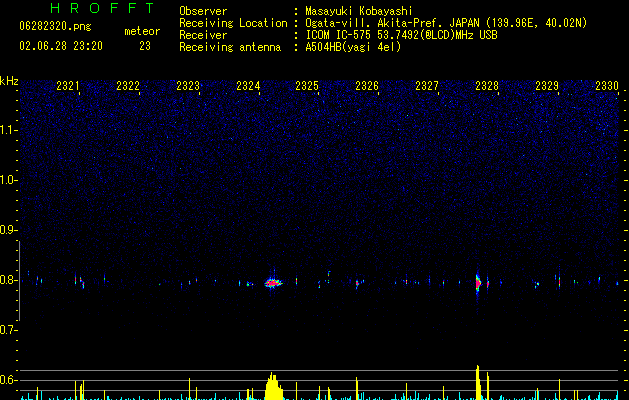629x400 pixels.
Task: Click the ICOM IC-575 receiver text
Action: pos(401,35)
